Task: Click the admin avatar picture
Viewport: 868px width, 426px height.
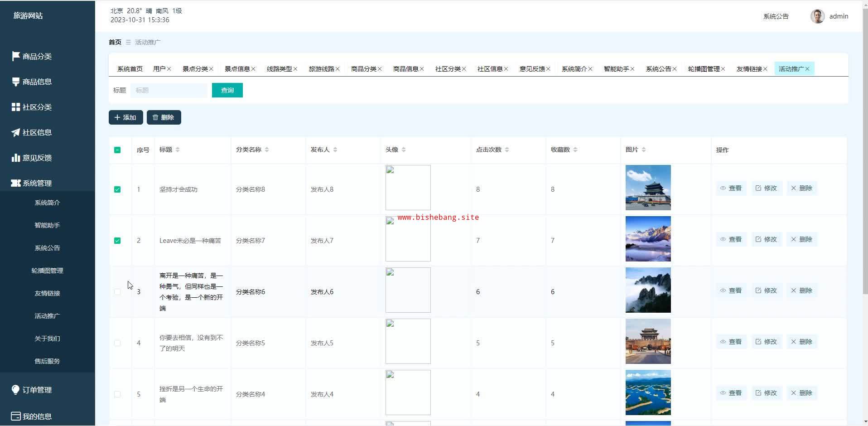Action: click(x=817, y=16)
